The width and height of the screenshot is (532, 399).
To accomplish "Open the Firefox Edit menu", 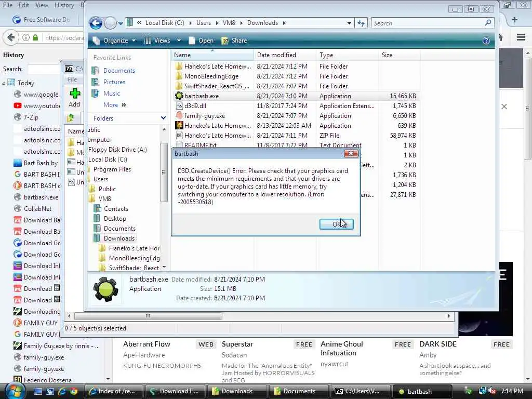I will pos(23,5).
